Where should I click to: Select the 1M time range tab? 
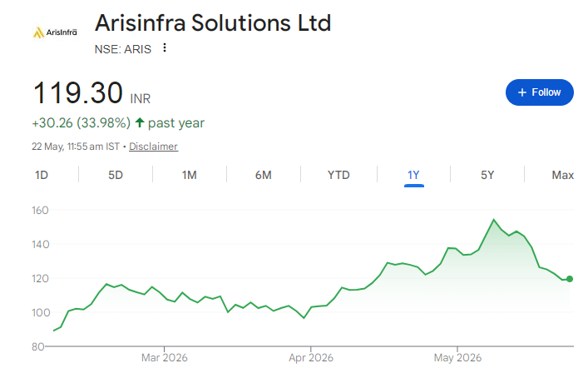point(190,175)
